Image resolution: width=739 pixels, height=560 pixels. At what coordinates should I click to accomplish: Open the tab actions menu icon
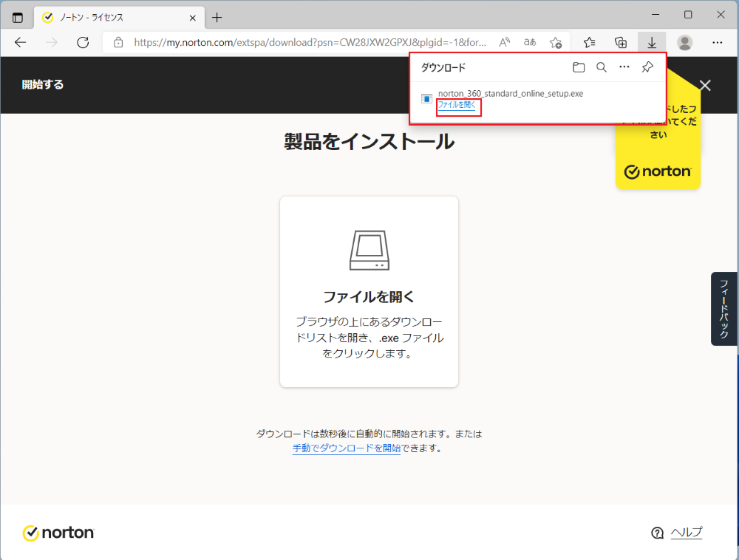coord(18,18)
